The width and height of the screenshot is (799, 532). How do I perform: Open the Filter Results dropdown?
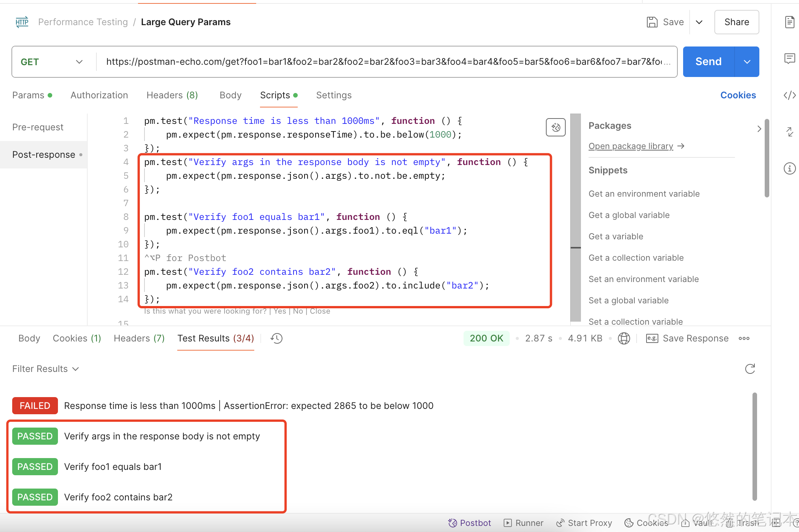45,369
